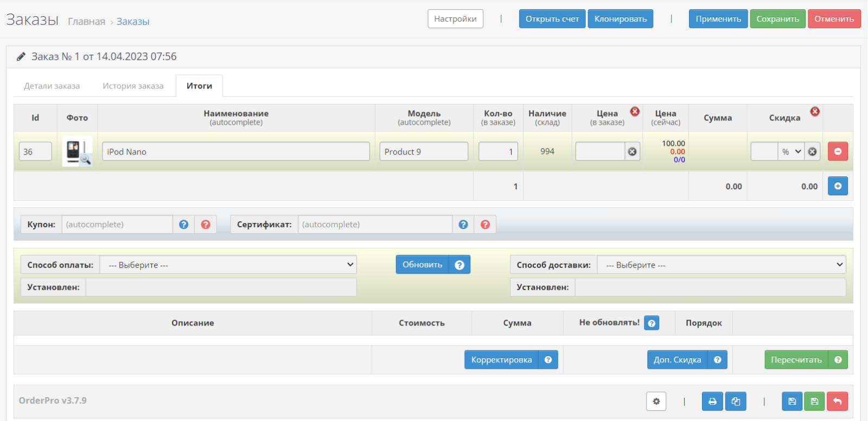868x421 pixels.
Task: Click the pencil icon next to order title
Action: pos(21,56)
